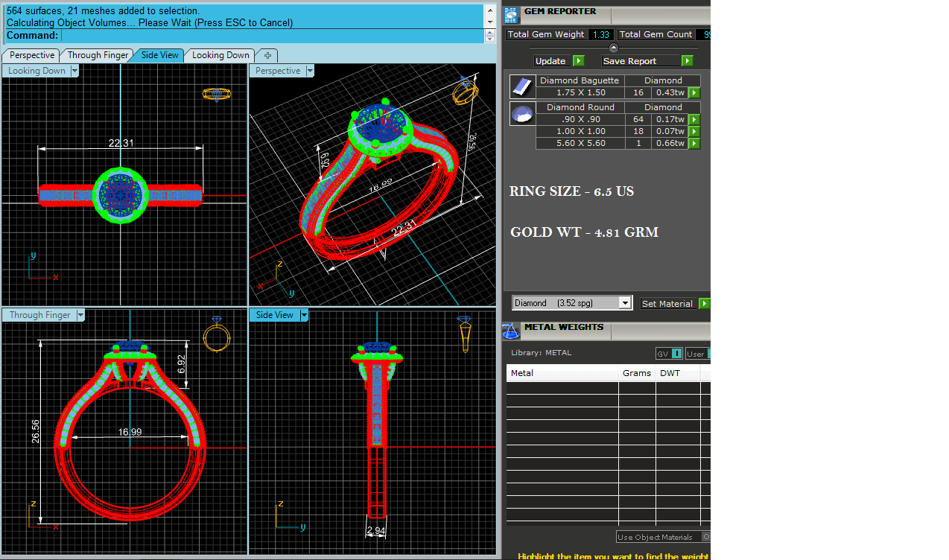Viewport: 949px width, 560px height.
Task: Click green arrow next to Set Material
Action: coord(704,304)
